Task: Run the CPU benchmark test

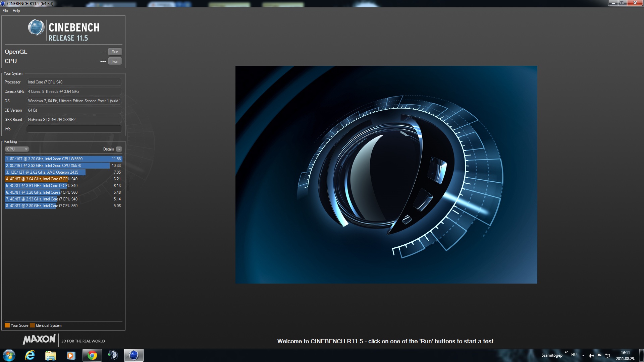Action: tap(115, 61)
